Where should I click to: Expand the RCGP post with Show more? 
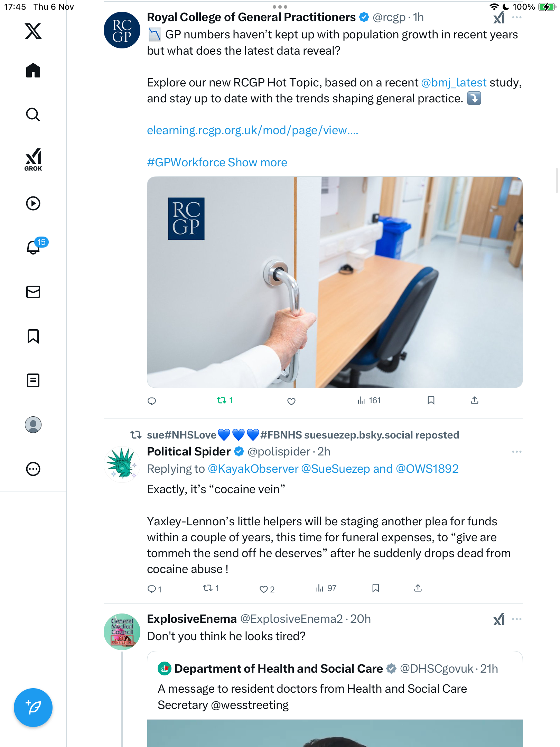coord(258,163)
